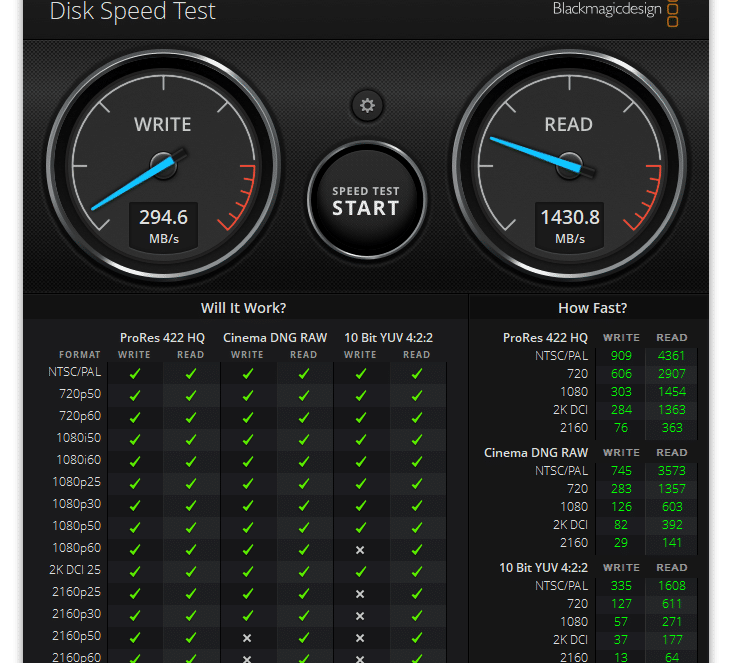Click the FORMAT column label

tap(80, 355)
